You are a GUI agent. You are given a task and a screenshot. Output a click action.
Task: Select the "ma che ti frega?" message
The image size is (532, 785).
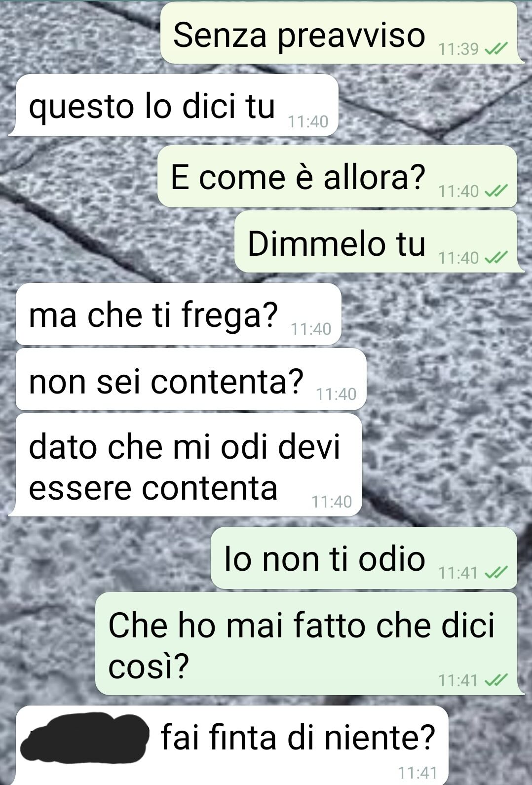pos(179,314)
